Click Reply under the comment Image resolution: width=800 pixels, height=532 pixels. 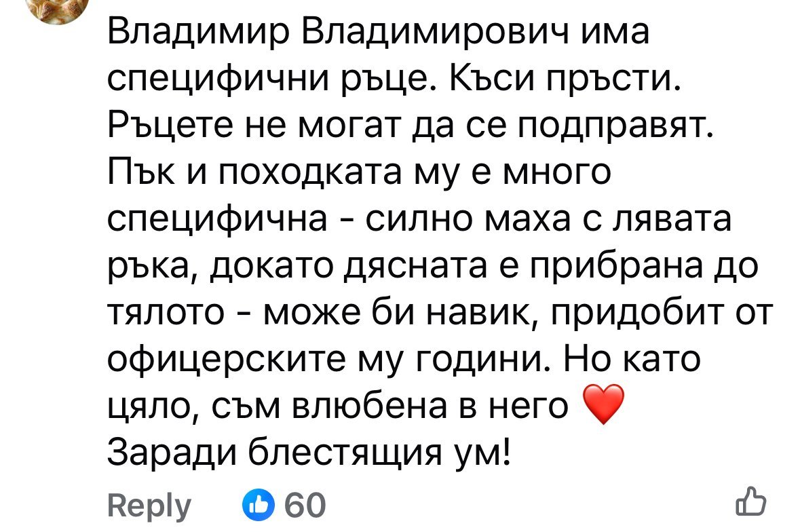pyautogui.click(x=151, y=506)
